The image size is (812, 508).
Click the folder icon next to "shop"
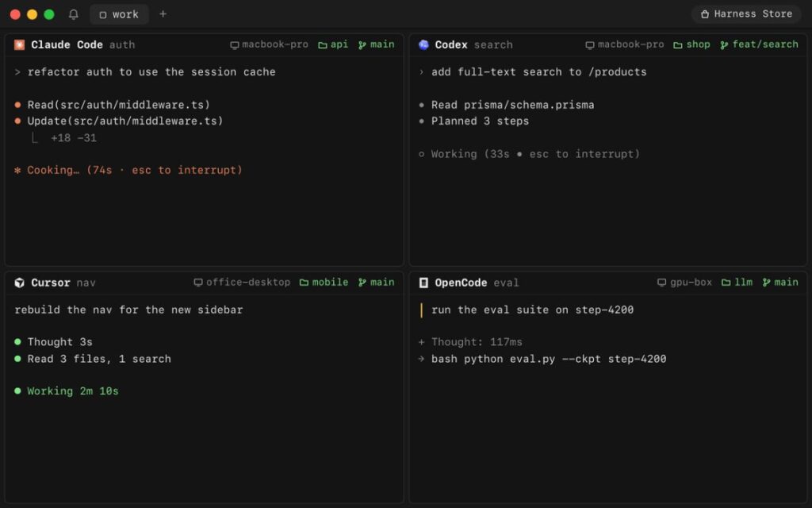pyautogui.click(x=677, y=45)
